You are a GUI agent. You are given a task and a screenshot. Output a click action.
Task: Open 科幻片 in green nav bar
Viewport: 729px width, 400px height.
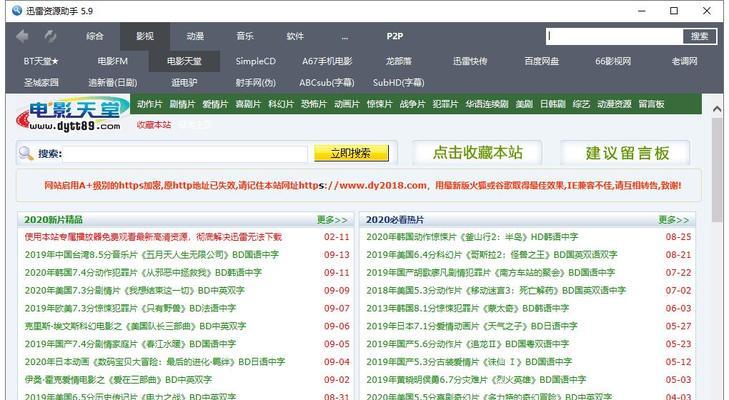281,104
